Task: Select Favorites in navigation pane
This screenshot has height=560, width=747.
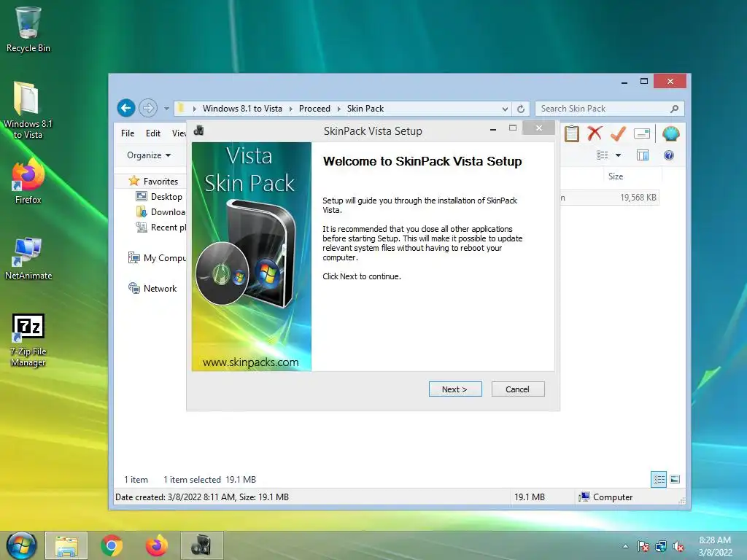Action: (153, 181)
